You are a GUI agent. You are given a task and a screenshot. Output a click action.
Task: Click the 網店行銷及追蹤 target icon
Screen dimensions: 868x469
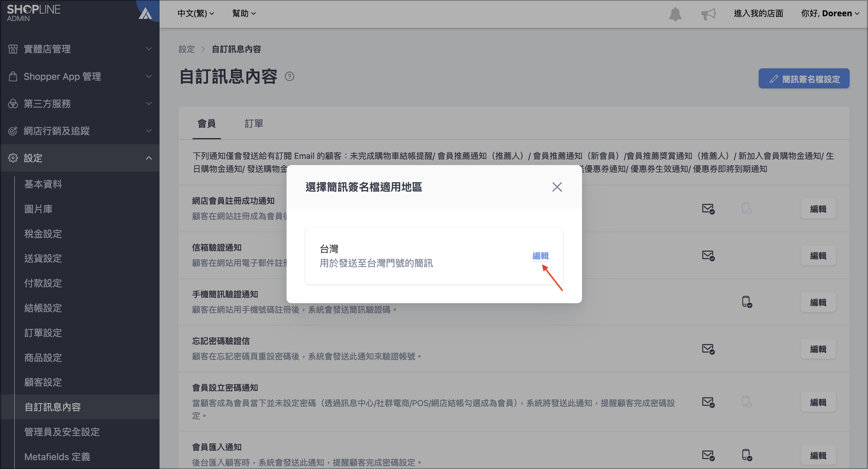point(13,131)
